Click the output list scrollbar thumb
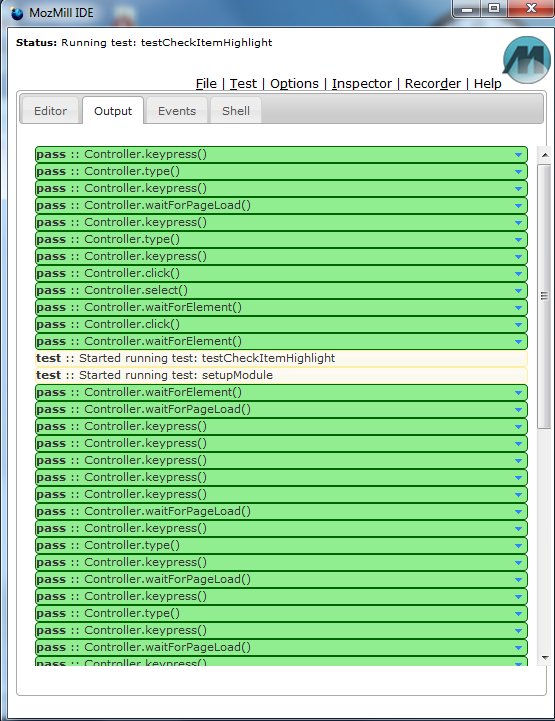Image resolution: width=555 pixels, height=721 pixels. tap(545, 296)
